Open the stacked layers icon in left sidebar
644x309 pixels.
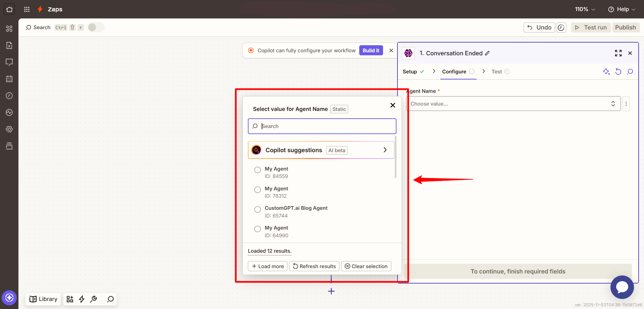point(9,146)
